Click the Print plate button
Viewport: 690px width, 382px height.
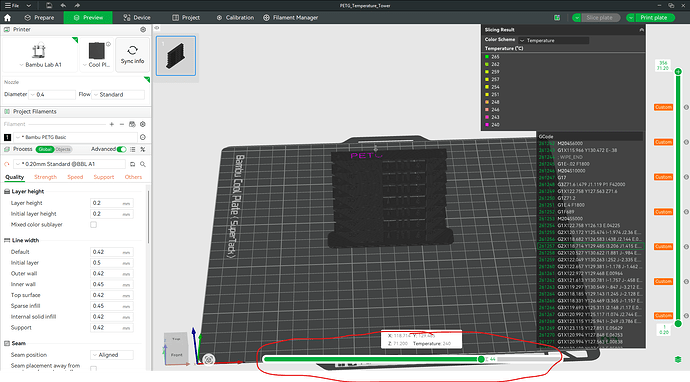click(x=655, y=18)
